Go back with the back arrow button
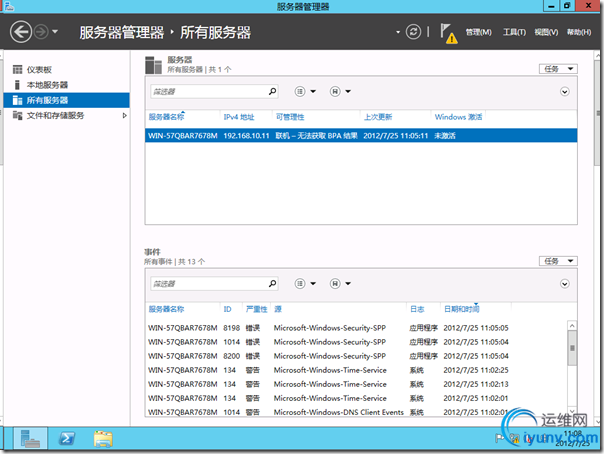 click(x=21, y=32)
